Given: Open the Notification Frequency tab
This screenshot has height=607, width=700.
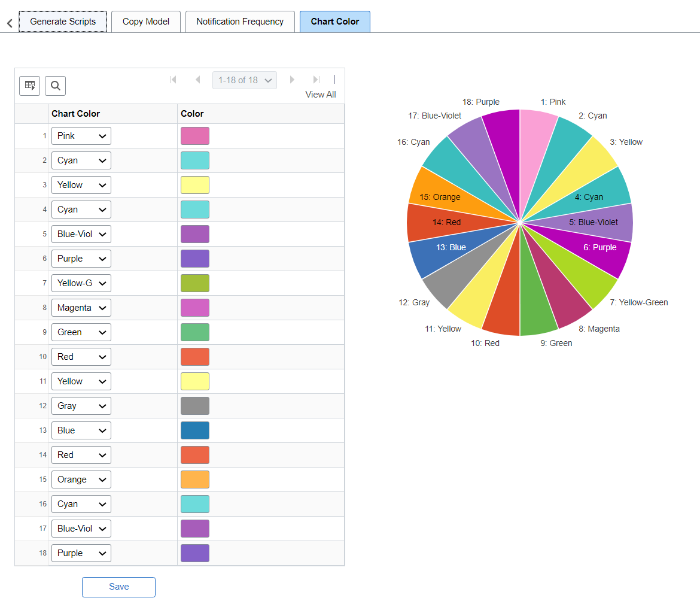Looking at the screenshot, I should pyautogui.click(x=240, y=22).
